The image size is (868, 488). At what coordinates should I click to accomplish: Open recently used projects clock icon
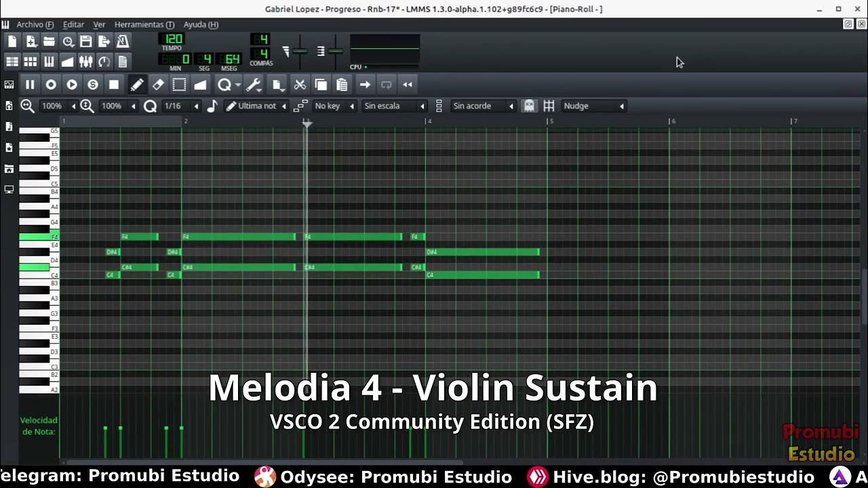click(x=68, y=42)
